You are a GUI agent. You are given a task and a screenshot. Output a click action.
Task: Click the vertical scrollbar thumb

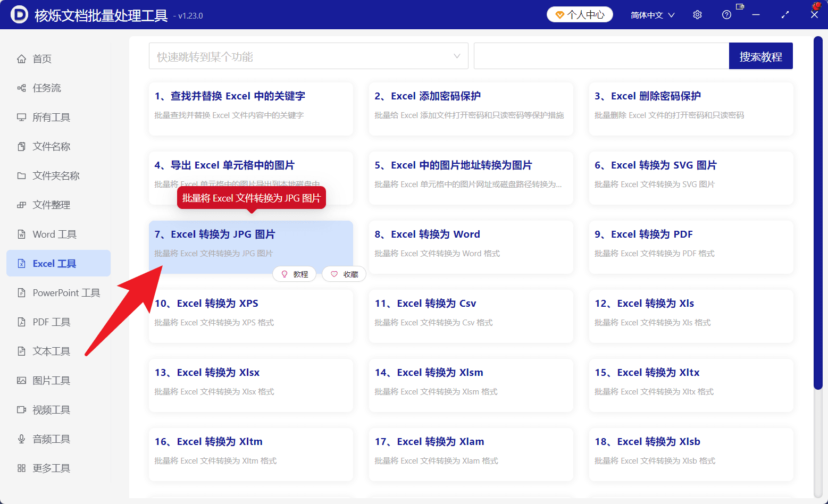(x=818, y=213)
